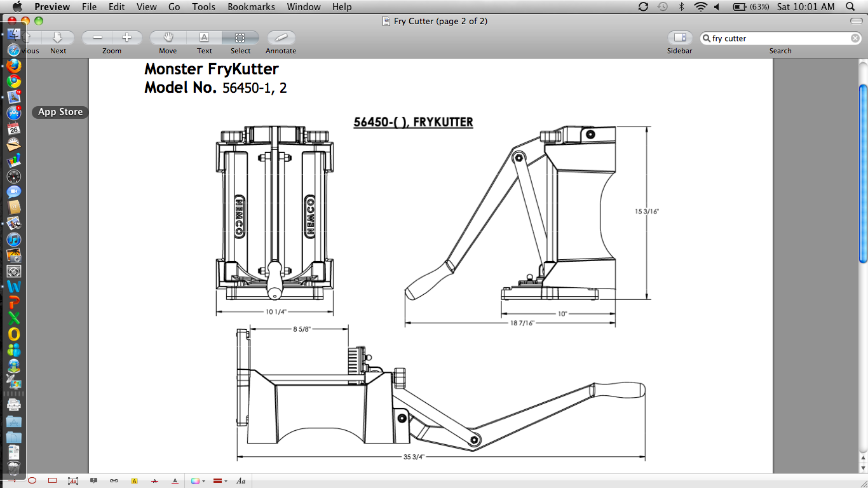Screen dimensions: 868x488
Task: Click the document icon in the title bar
Action: (x=386, y=21)
